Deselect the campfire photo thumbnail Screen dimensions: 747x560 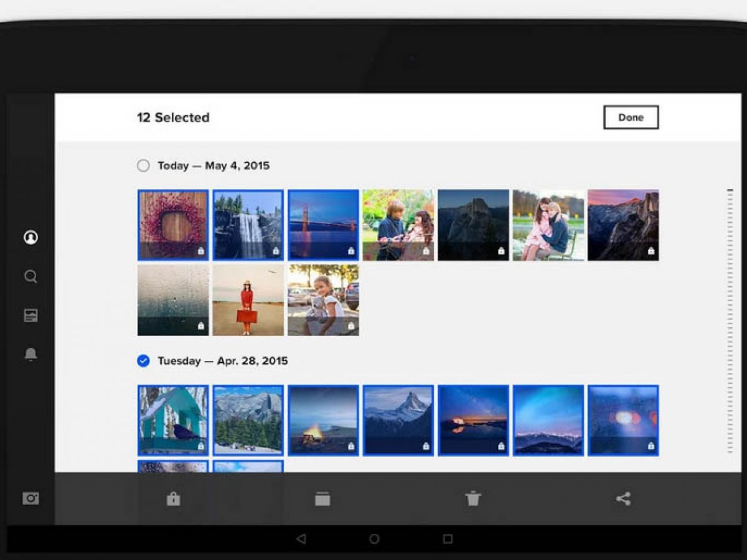tap(323, 420)
